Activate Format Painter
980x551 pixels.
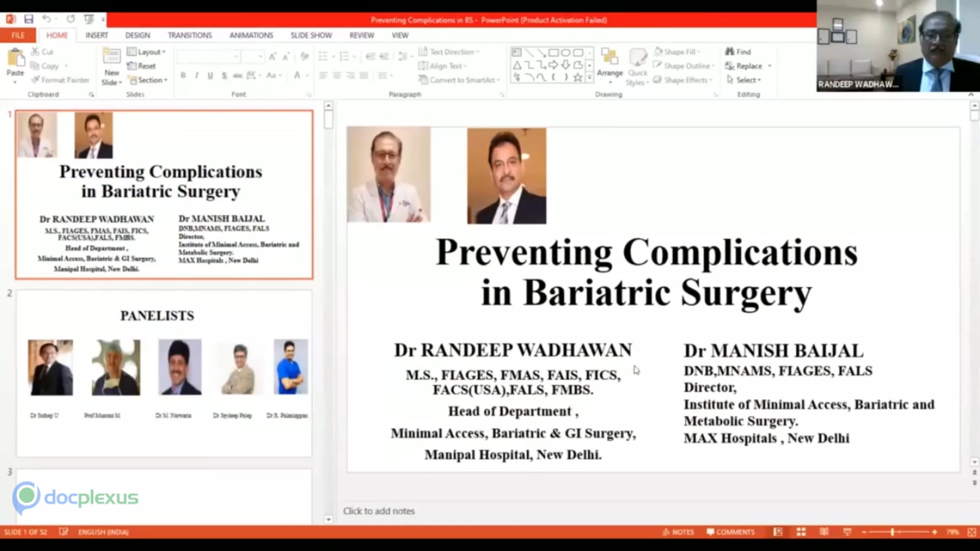60,80
